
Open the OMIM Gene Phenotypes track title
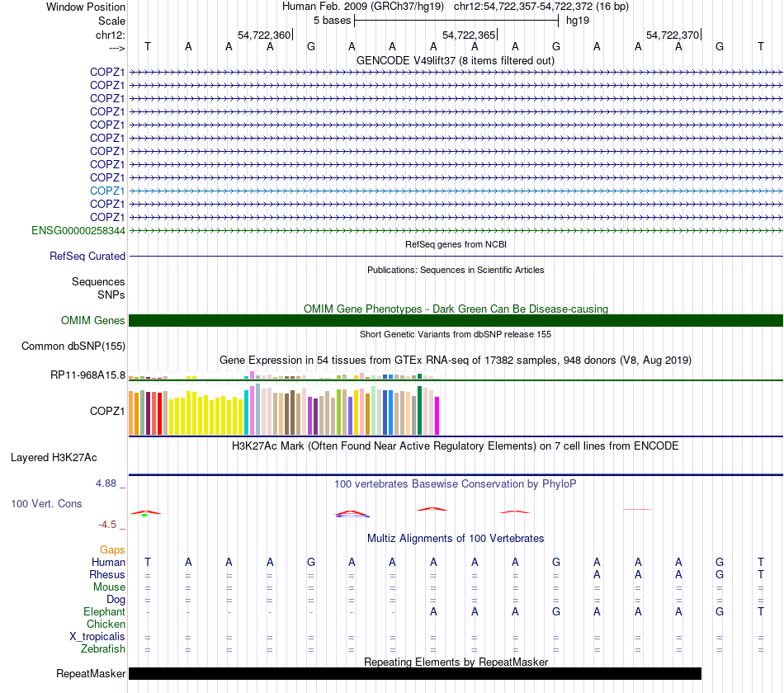[456, 309]
